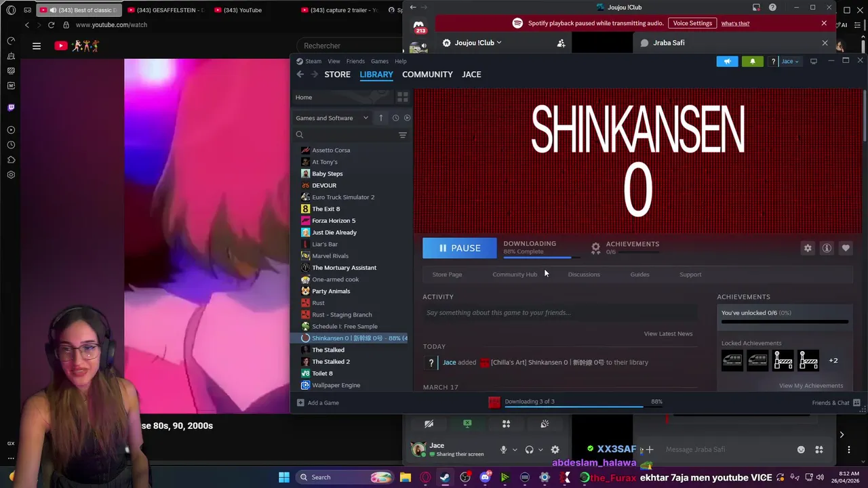Click Add a Game in Steam

click(318, 403)
